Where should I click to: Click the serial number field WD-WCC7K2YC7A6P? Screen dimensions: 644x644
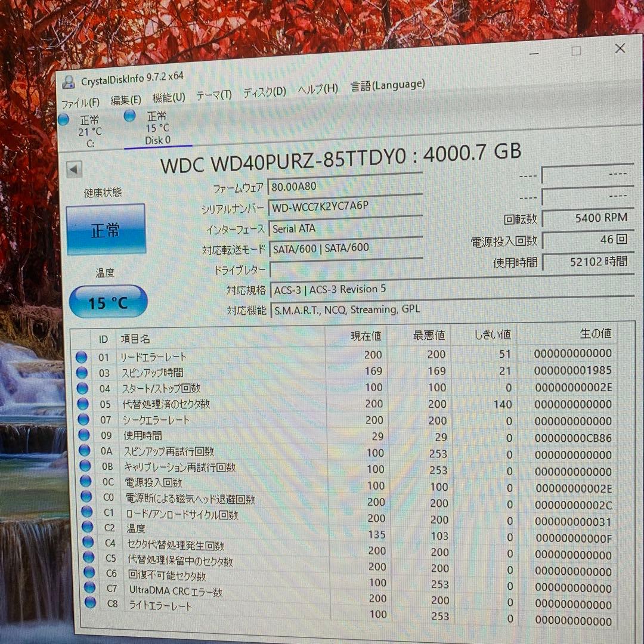pos(345,206)
